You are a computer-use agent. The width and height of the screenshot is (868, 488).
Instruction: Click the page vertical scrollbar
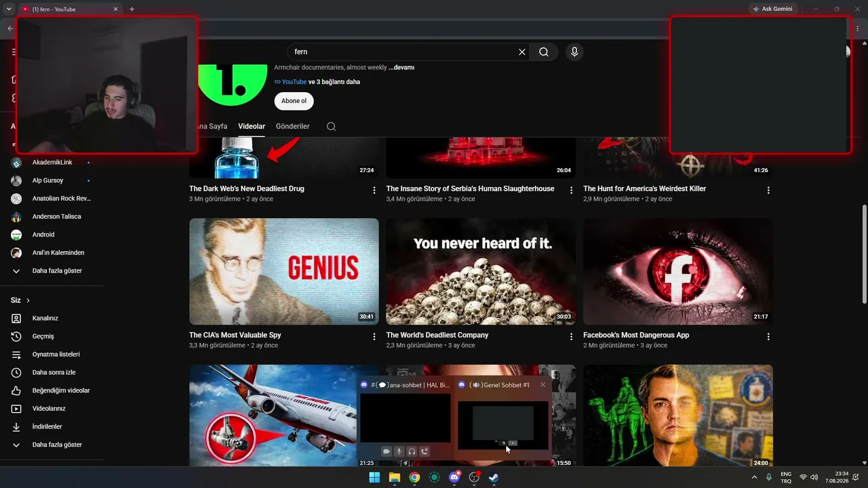[x=864, y=254]
